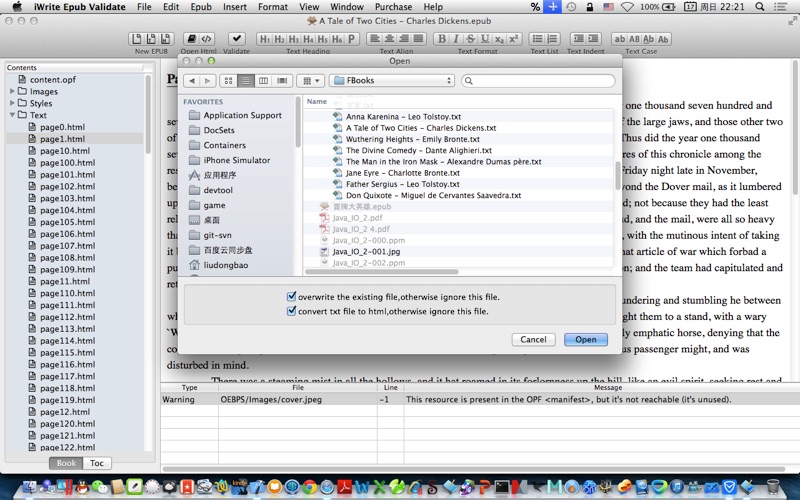Click Cancel in the Open dialog
800x500 pixels.
pyautogui.click(x=533, y=339)
